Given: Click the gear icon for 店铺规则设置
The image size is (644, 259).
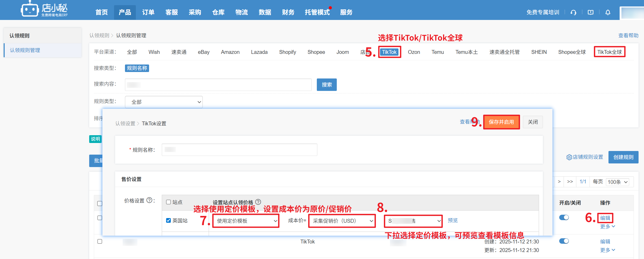Looking at the screenshot, I should pyautogui.click(x=569, y=157).
